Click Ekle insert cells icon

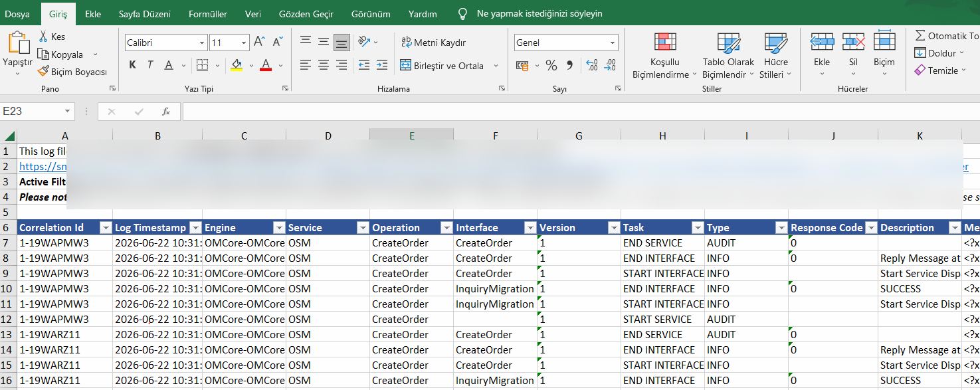point(823,42)
